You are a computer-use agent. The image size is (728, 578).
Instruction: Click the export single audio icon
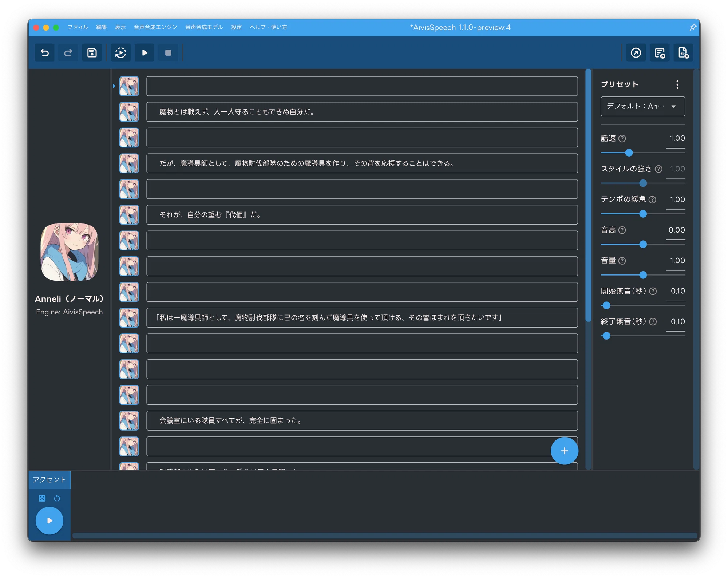point(636,53)
